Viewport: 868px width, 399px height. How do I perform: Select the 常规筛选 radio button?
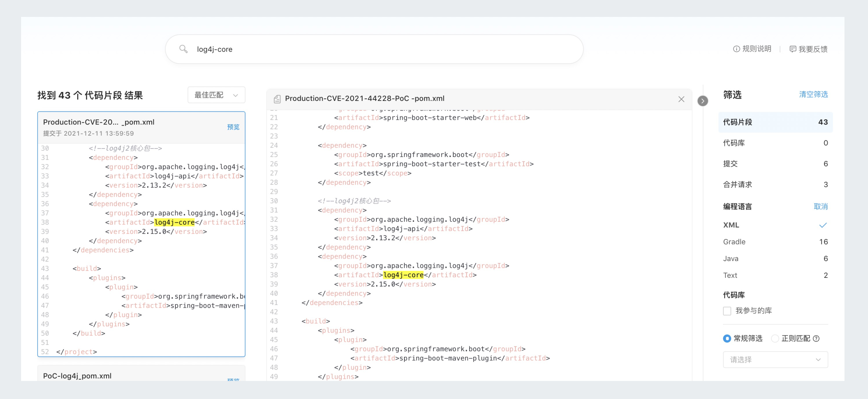click(727, 338)
